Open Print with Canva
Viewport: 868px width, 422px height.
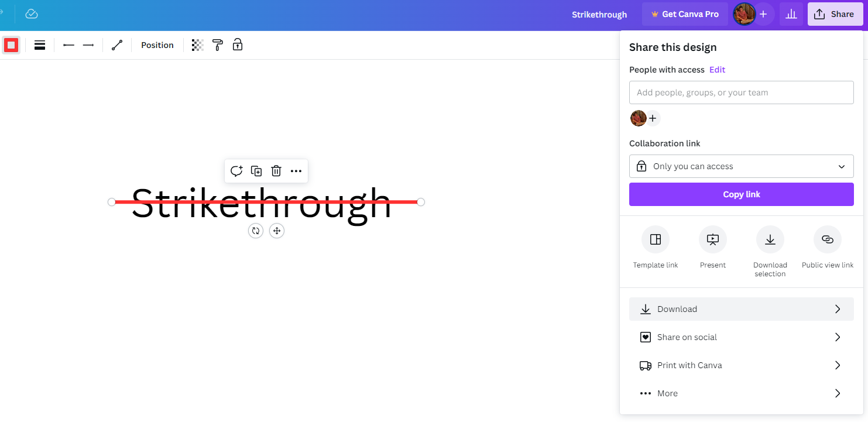click(742, 365)
